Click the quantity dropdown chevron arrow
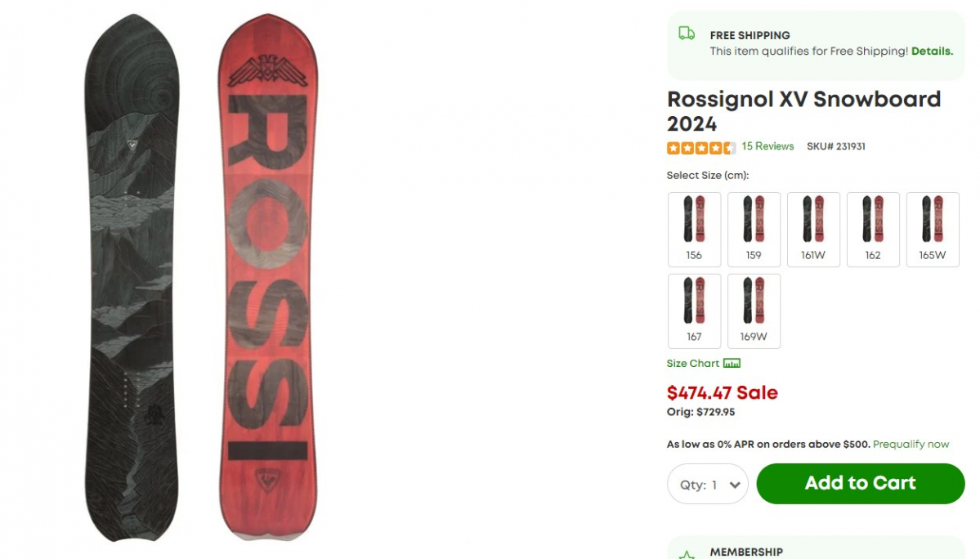 735,485
